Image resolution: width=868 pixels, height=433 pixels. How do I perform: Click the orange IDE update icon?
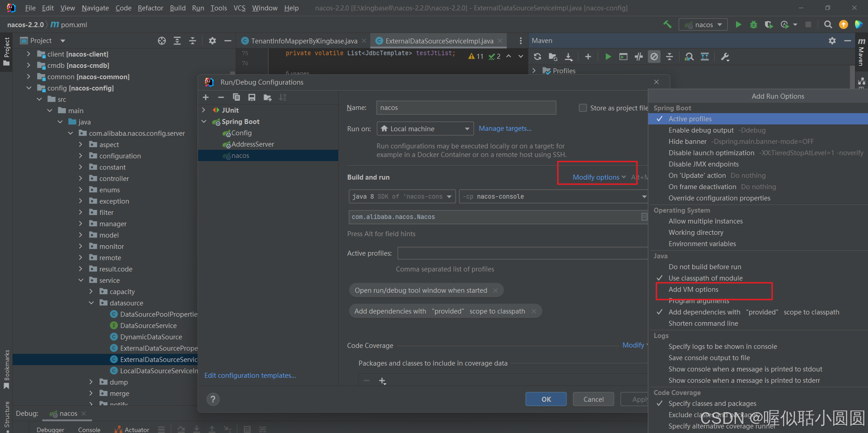click(844, 24)
